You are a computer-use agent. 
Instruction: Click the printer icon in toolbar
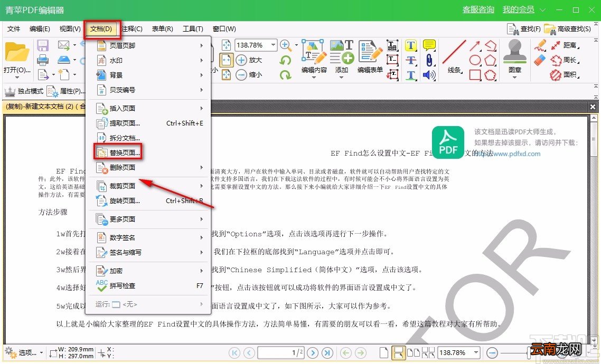pyautogui.click(x=43, y=60)
